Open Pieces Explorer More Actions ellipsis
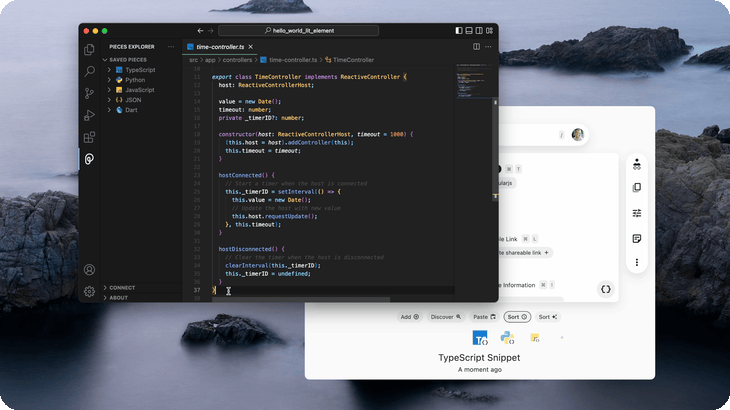Screen dimensions: 730x410 pyautogui.click(x=171, y=47)
